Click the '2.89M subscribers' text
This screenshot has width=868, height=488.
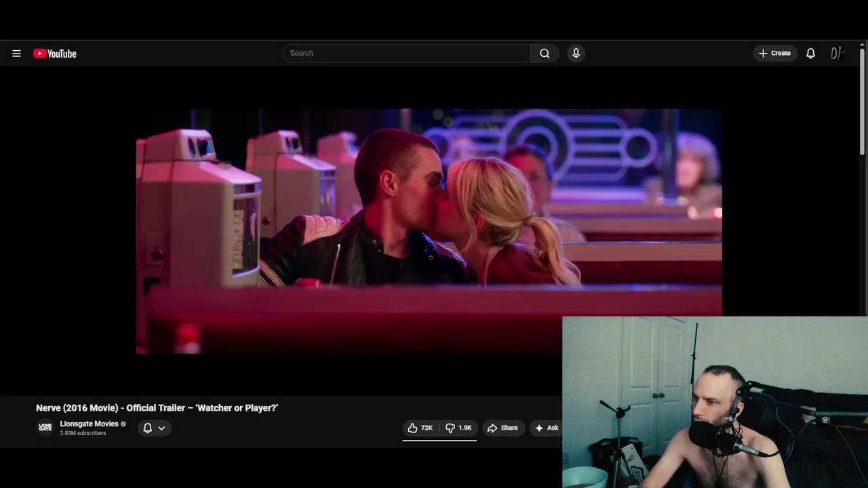tap(83, 433)
